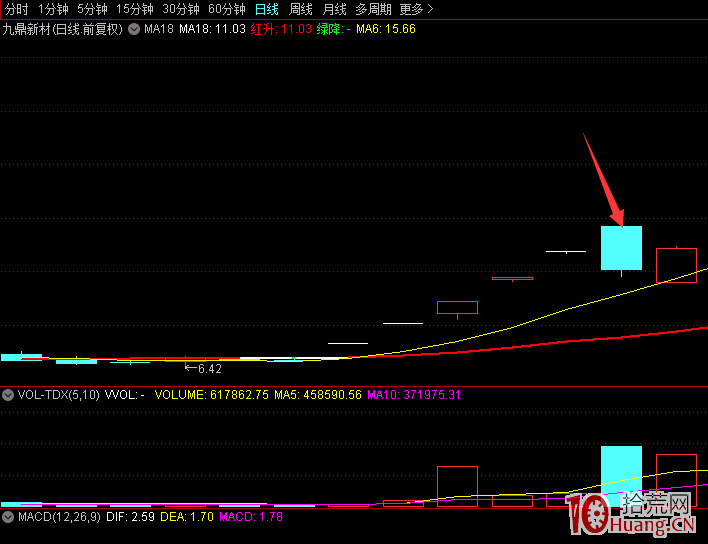Select the 1分钟 period tab
This screenshot has height=544, width=708.
click(x=53, y=9)
